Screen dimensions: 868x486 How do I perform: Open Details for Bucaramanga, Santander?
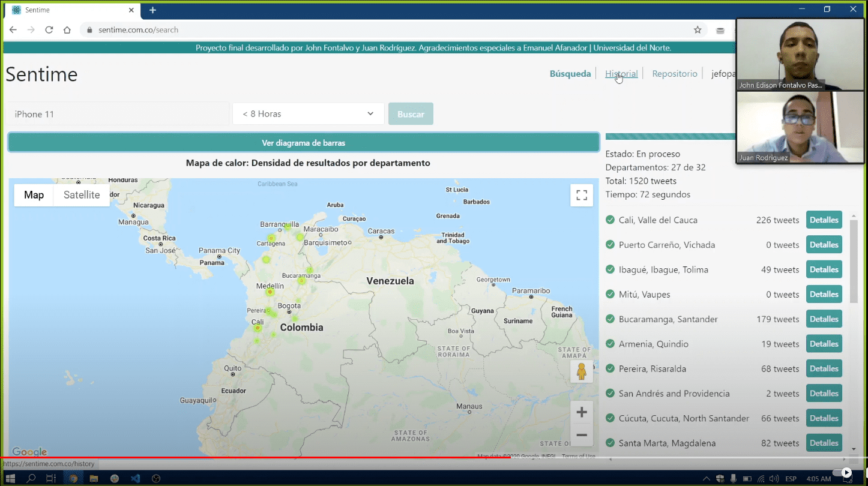click(x=824, y=319)
